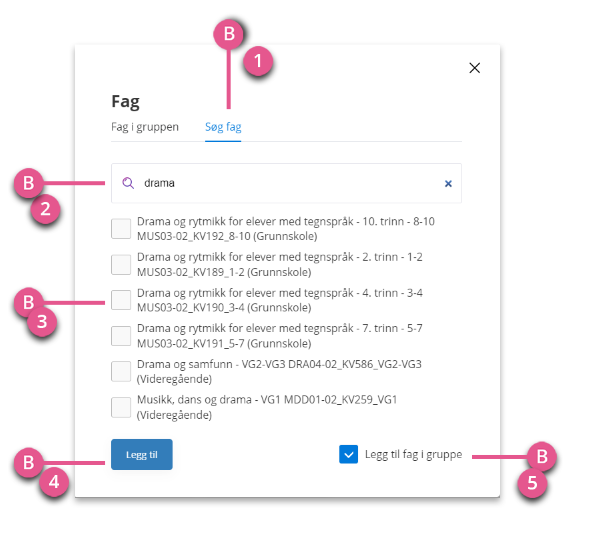Check the Drama og samfunn VG2-VG3 box
Viewport: 591px width, 553px height.
click(x=121, y=371)
